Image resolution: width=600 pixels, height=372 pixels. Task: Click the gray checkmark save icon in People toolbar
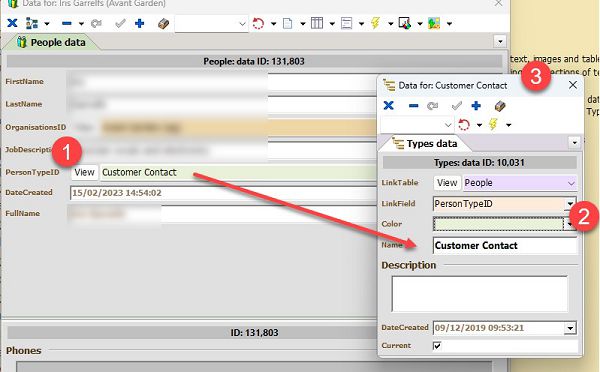(120, 24)
